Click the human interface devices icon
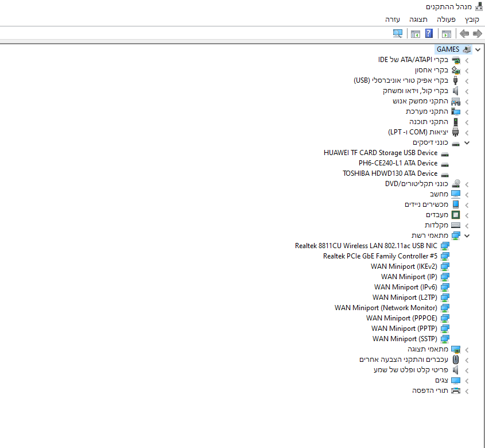 pyautogui.click(x=456, y=101)
